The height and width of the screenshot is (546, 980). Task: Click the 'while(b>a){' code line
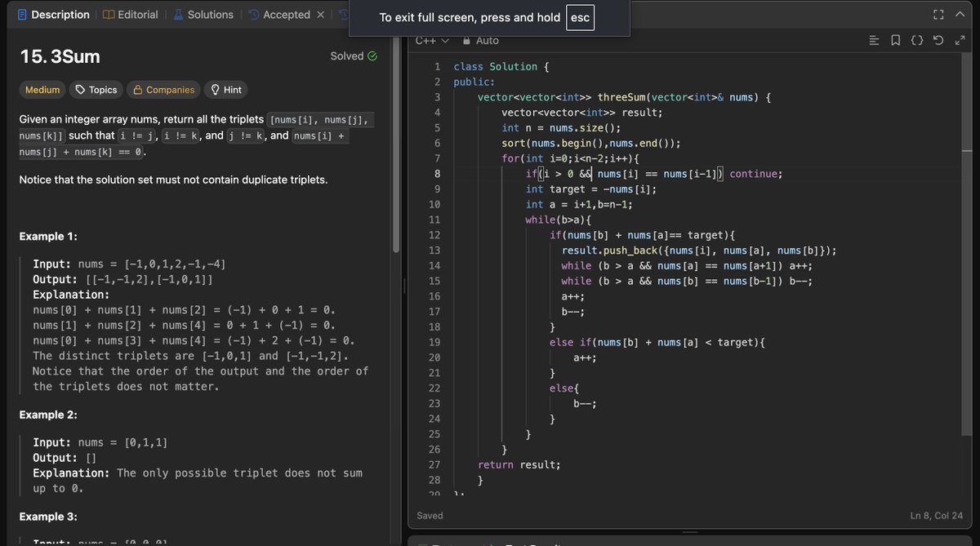coord(559,220)
